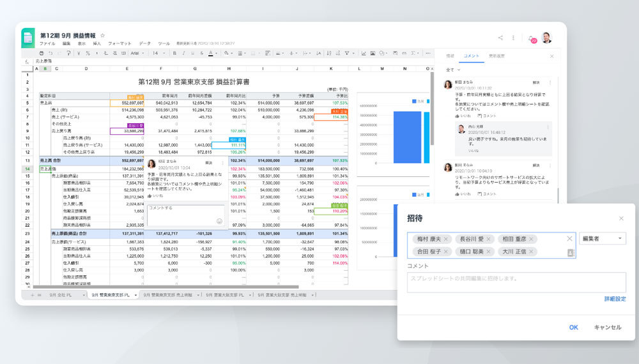Screen dimensions: 639x364
Task: Click the sort ascending icon
Action: click(x=329, y=54)
